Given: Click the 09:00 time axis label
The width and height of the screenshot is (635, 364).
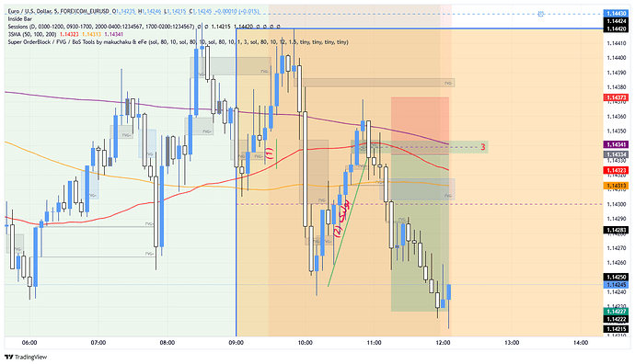Looking at the screenshot, I should click(x=237, y=343).
